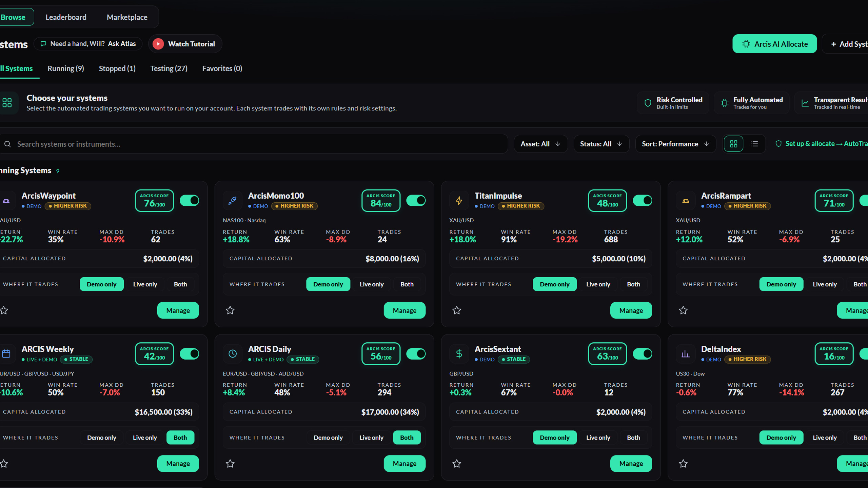Click the bar chart icon of DeltaIndex
Screen dimensions: 868x488
point(686,354)
